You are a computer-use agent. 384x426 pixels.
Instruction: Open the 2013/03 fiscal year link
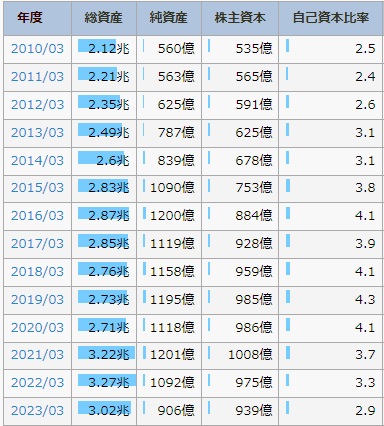[x=37, y=133]
